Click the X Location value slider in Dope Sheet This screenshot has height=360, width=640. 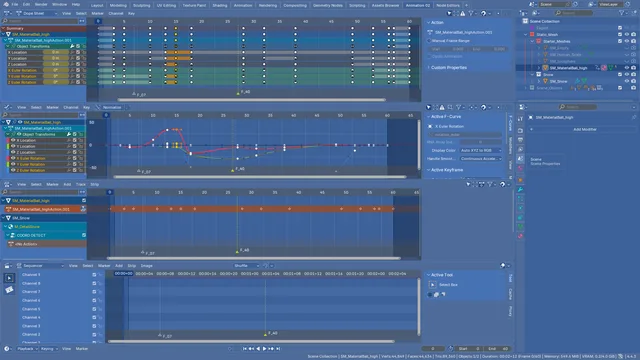click(56, 53)
